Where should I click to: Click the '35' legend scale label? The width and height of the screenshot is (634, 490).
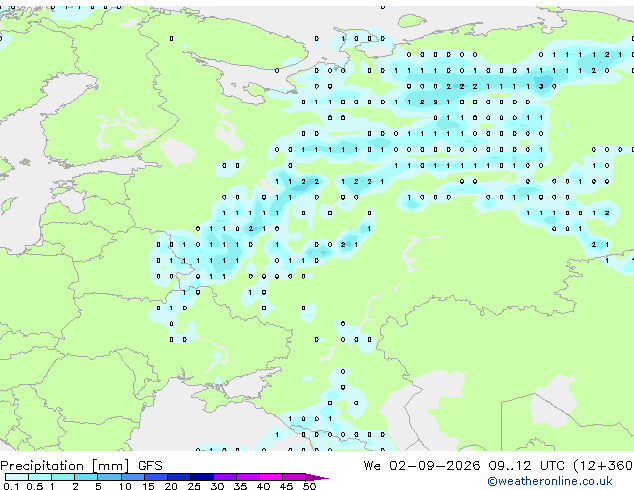pyautogui.click(x=240, y=486)
